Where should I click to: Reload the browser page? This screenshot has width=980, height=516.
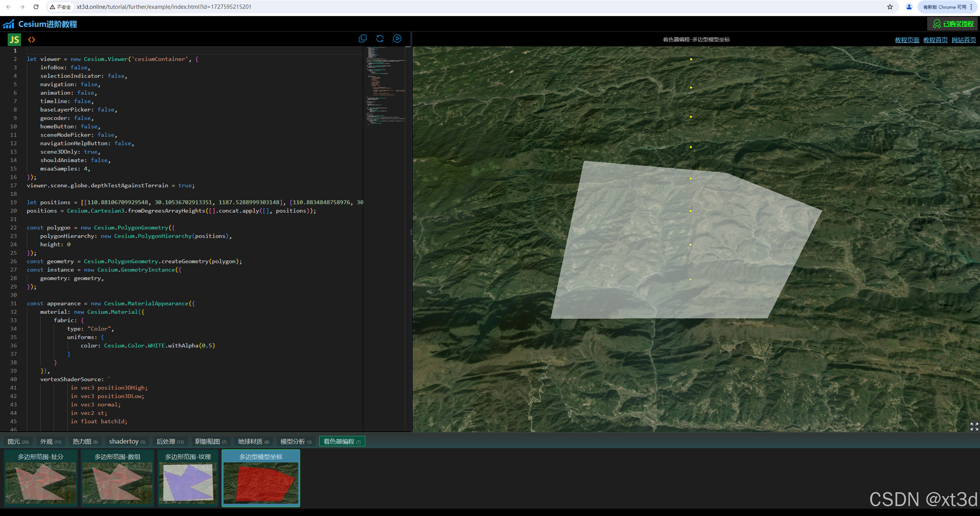tap(36, 7)
